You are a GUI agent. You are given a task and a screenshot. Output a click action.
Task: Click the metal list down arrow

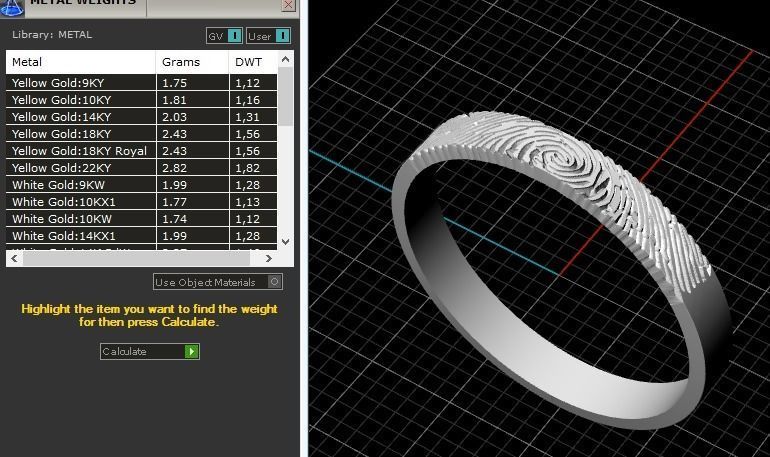(285, 242)
